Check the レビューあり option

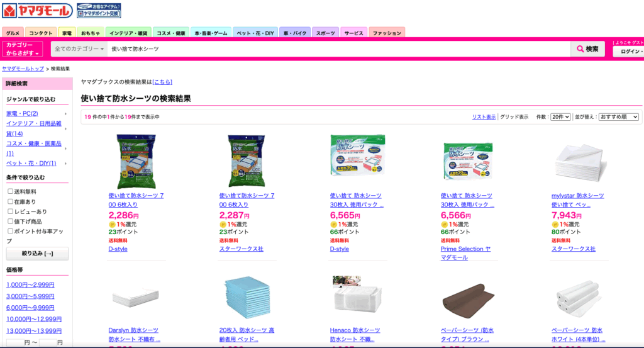[x=10, y=211]
